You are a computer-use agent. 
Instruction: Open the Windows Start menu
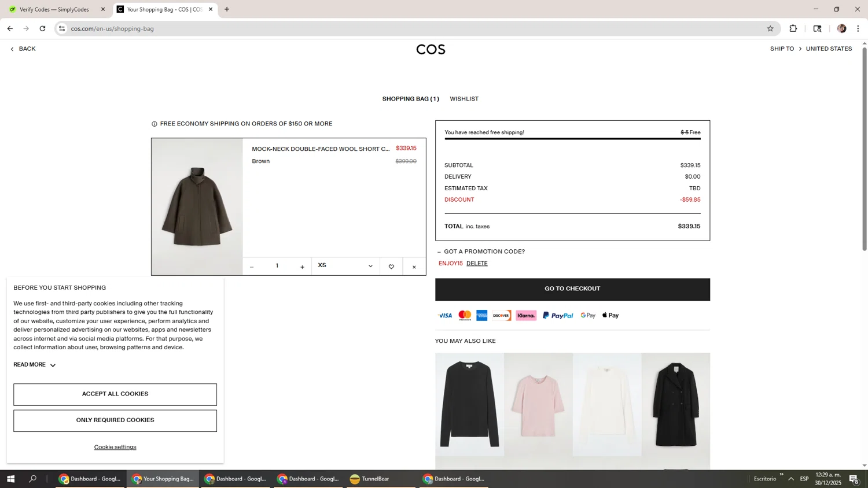[x=10, y=479]
